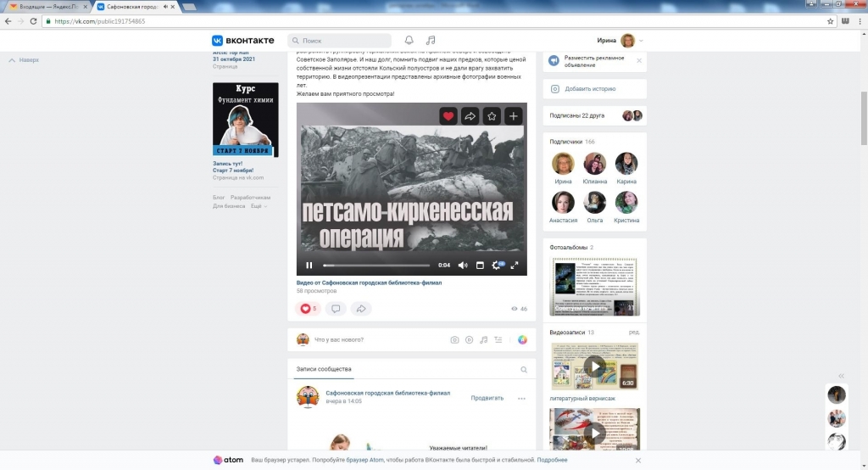Open comments under the video post
The image size is (868, 470).
tap(336, 309)
